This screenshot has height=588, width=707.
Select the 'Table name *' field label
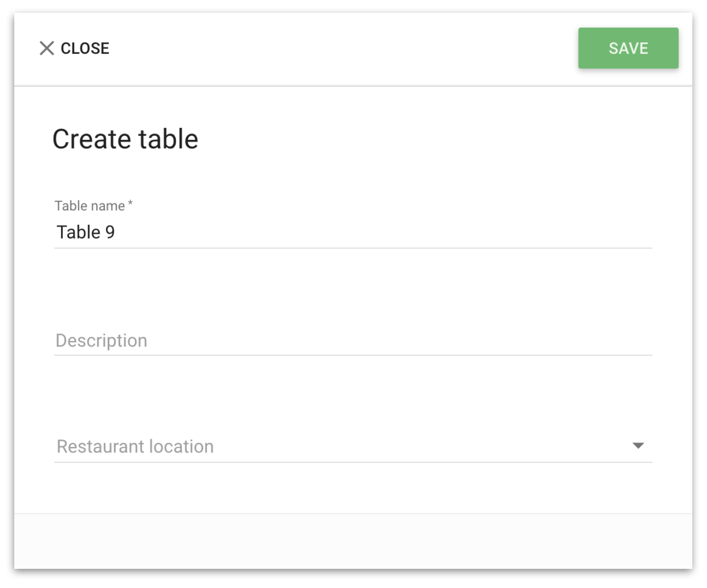(x=94, y=206)
